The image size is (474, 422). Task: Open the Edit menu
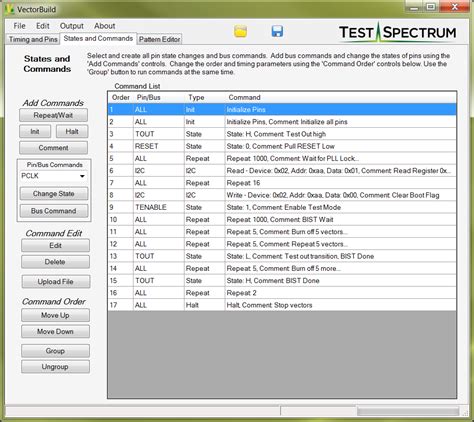tap(43, 26)
